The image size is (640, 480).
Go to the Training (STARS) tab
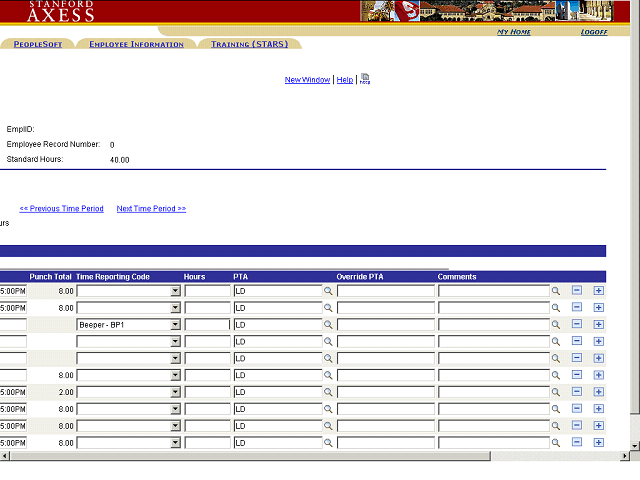249,44
